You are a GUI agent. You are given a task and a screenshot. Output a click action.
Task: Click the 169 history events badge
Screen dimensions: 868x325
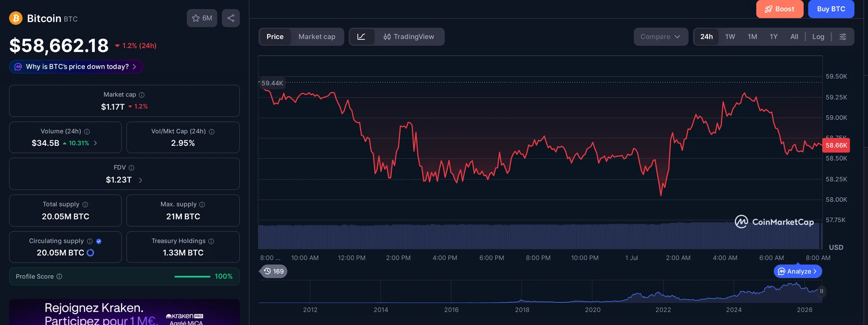click(274, 271)
